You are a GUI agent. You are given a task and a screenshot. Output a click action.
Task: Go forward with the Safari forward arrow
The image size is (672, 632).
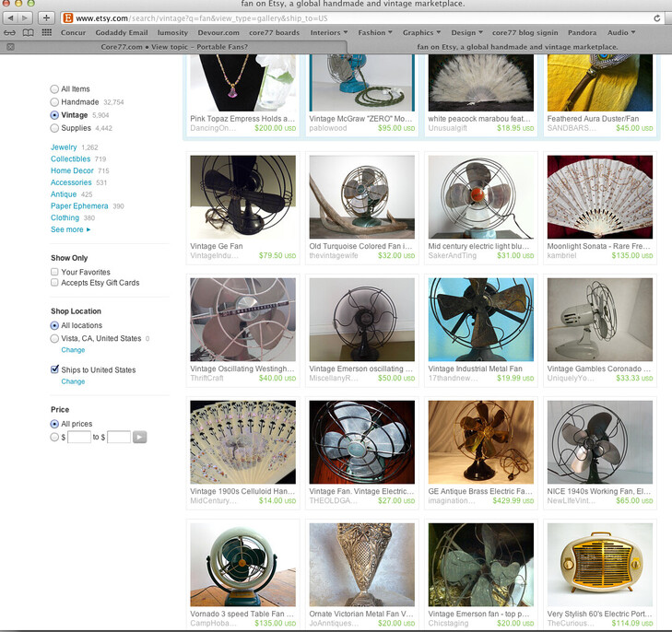25,18
